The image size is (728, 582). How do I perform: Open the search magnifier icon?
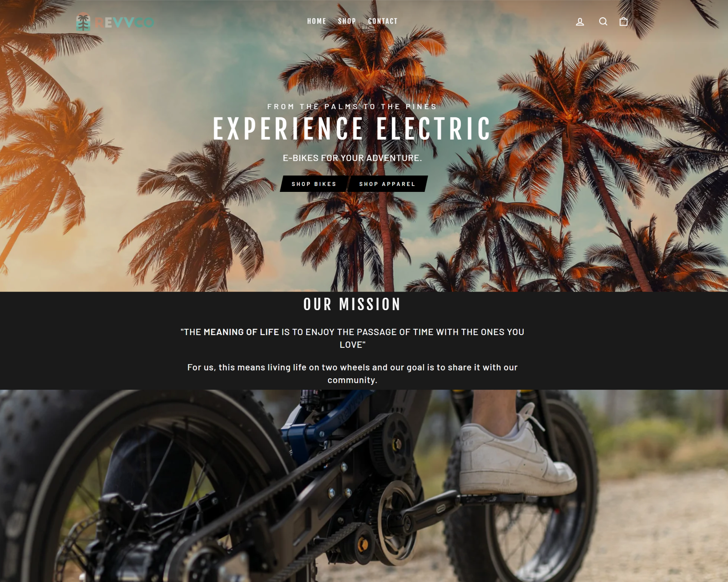click(603, 21)
